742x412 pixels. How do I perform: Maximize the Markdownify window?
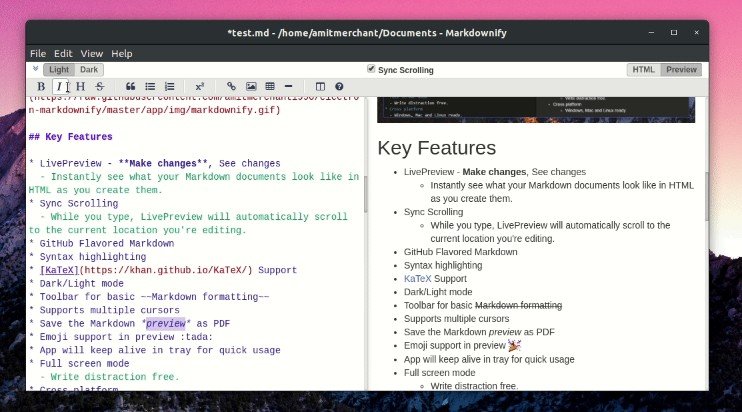[x=674, y=33]
